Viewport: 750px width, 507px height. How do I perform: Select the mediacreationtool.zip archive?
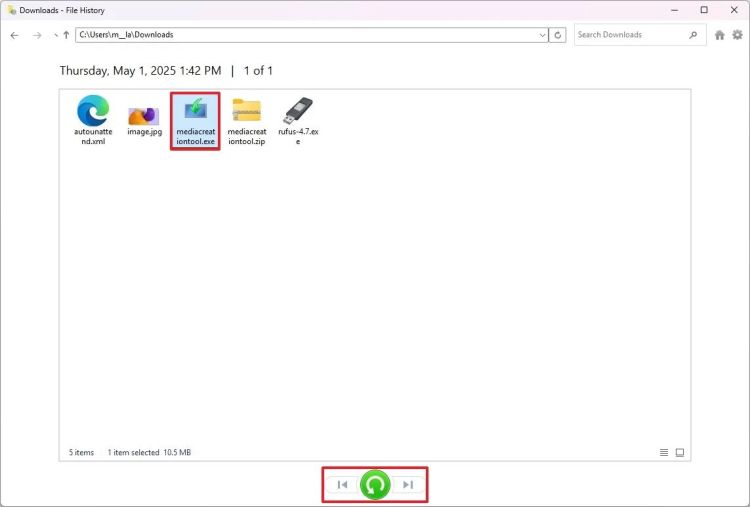[246, 121]
